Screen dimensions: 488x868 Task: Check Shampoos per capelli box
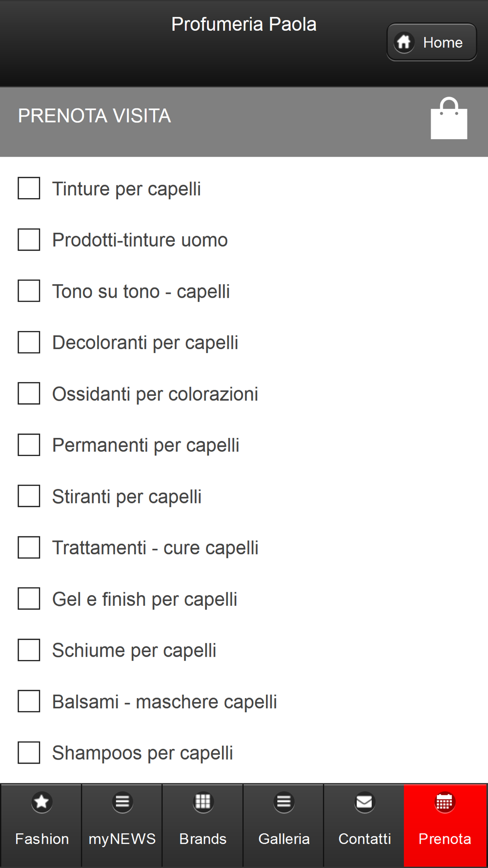pos(29,752)
